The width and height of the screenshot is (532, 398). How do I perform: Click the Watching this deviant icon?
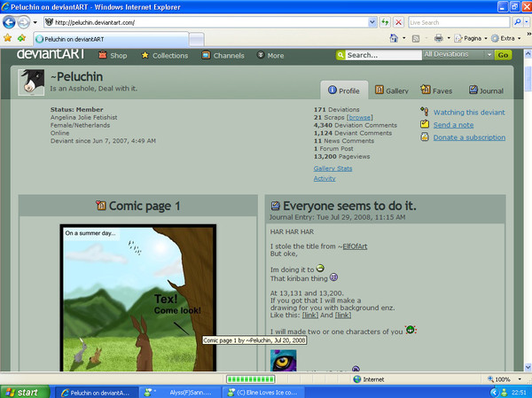(425, 112)
